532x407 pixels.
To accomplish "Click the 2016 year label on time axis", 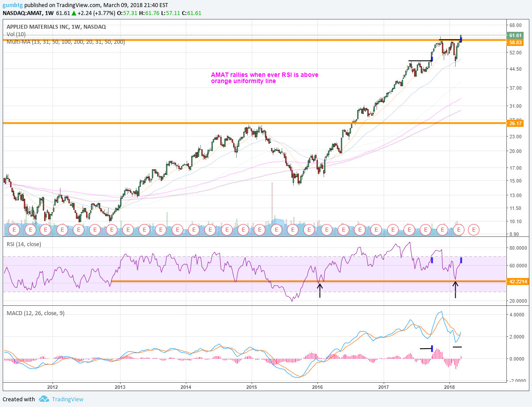I will [x=317, y=388].
